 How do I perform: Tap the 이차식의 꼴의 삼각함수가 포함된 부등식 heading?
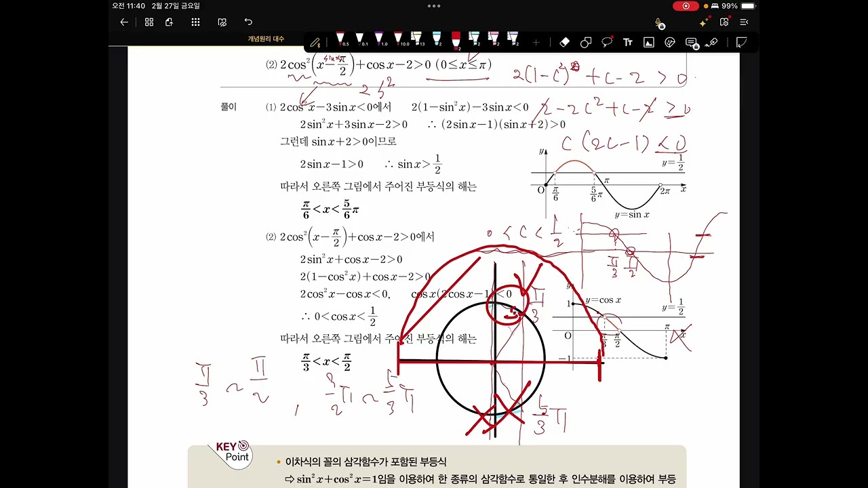tap(366, 462)
